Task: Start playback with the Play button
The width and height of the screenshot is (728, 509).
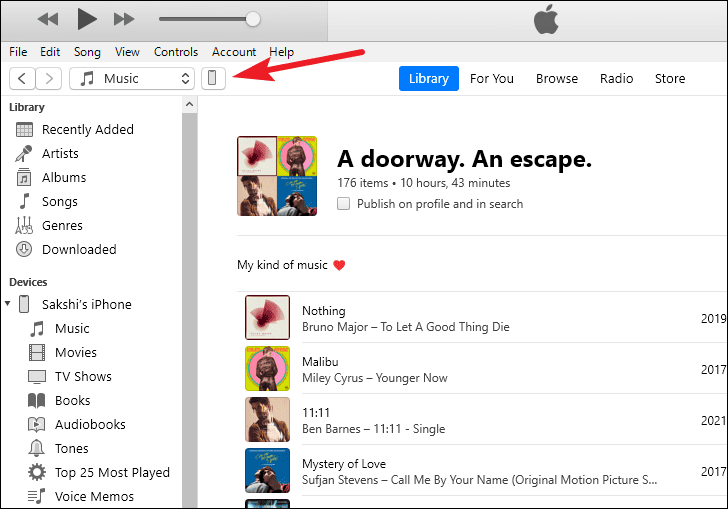Action: click(x=87, y=19)
